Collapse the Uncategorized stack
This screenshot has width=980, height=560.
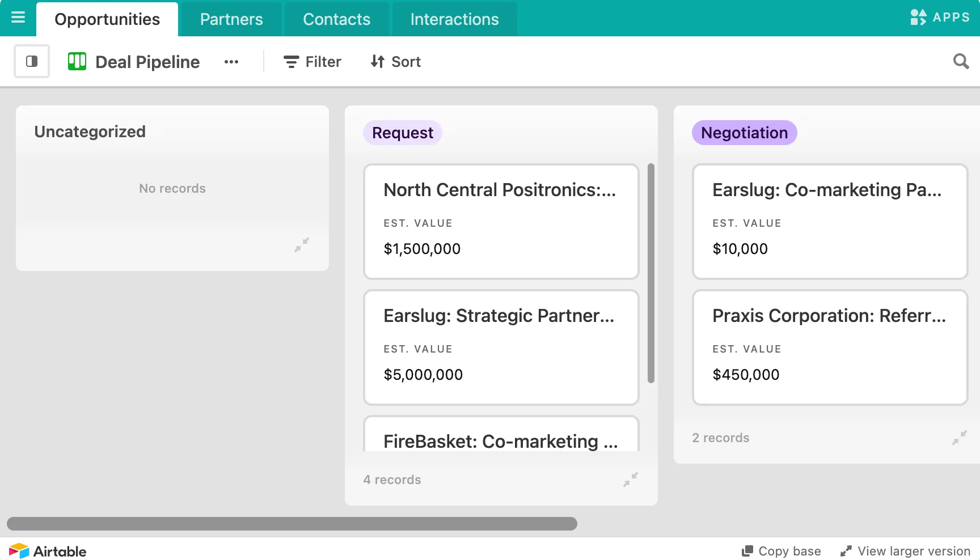tap(302, 245)
